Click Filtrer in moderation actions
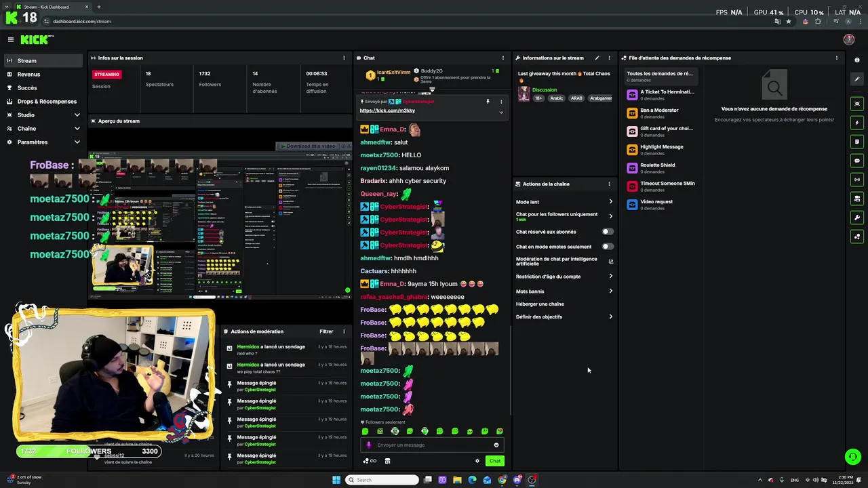868x488 pixels. 326,331
